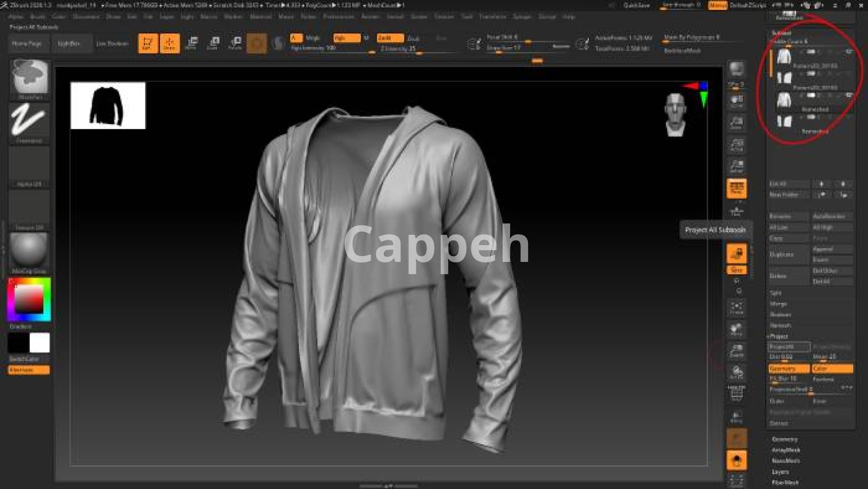The image size is (868, 489).
Task: Collapse the Project section
Action: click(778, 336)
